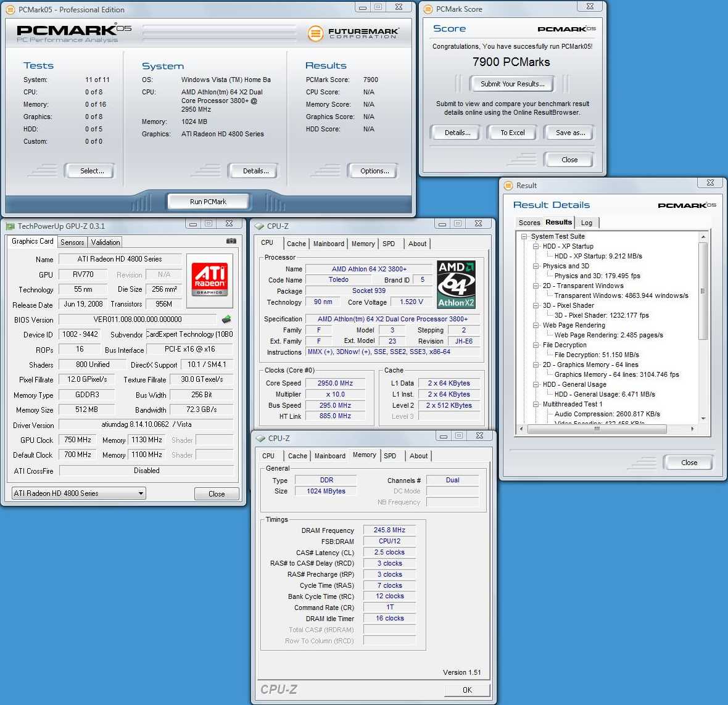The height and width of the screenshot is (705, 728).
Task: Collapse the File Decryption node
Action: pyautogui.click(x=536, y=345)
